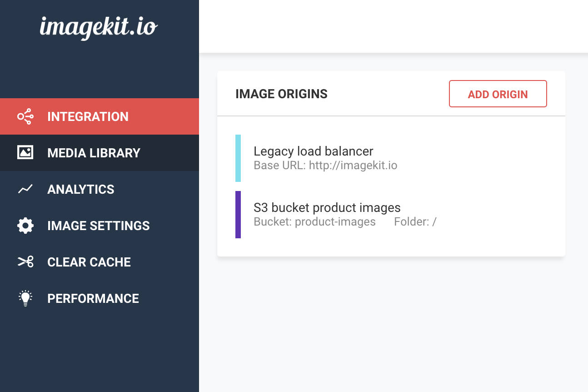
Task: Click the ADD ORIGIN button
Action: (498, 94)
